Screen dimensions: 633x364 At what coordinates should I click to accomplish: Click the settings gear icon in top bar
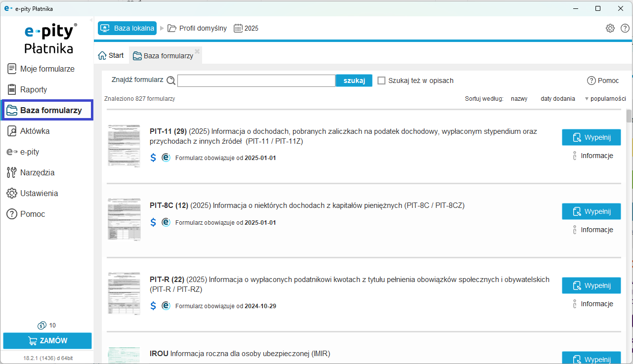[x=610, y=28]
